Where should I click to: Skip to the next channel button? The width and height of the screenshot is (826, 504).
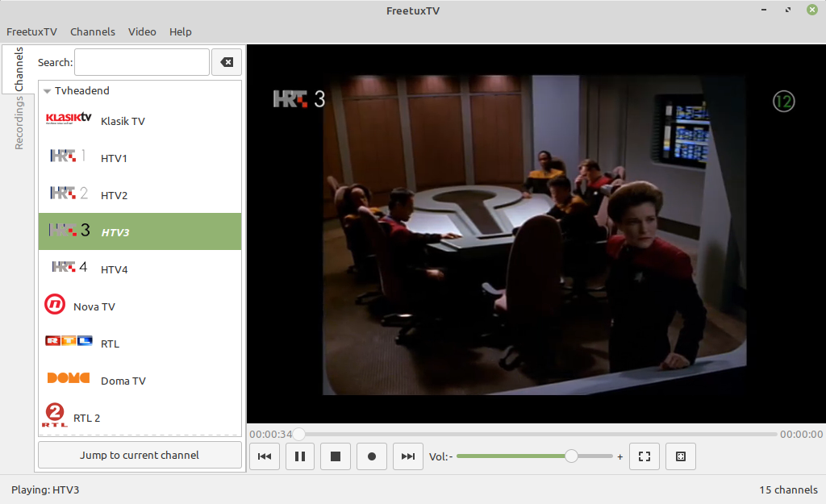tap(408, 456)
